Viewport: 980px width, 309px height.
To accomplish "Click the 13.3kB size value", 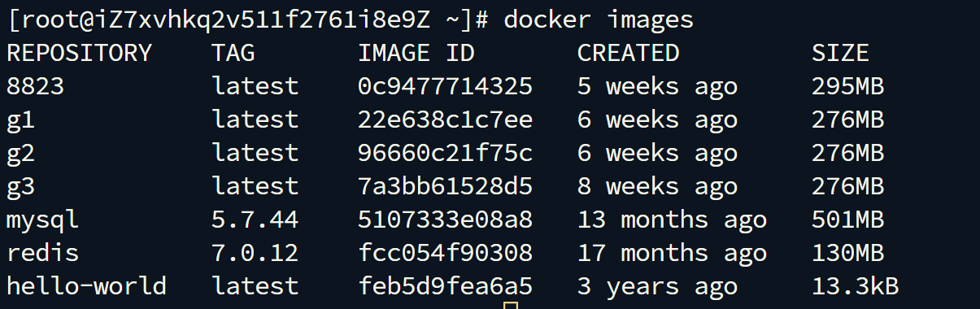I will (855, 286).
